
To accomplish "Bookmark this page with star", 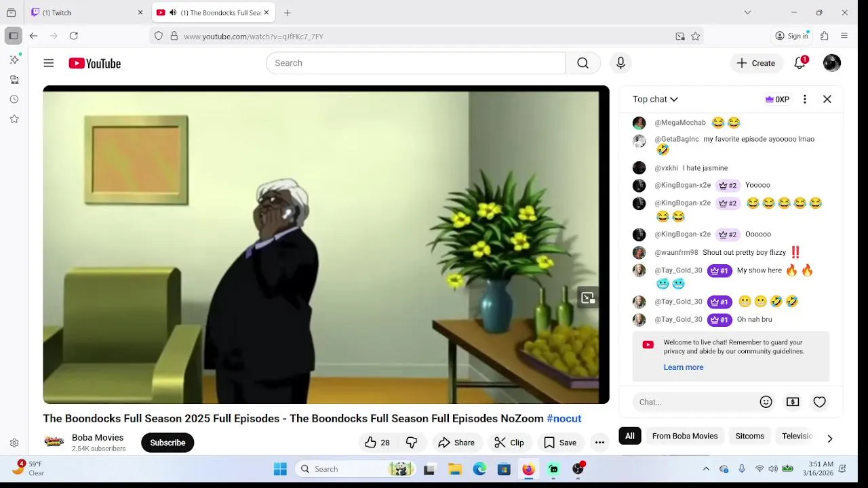I will tap(695, 36).
